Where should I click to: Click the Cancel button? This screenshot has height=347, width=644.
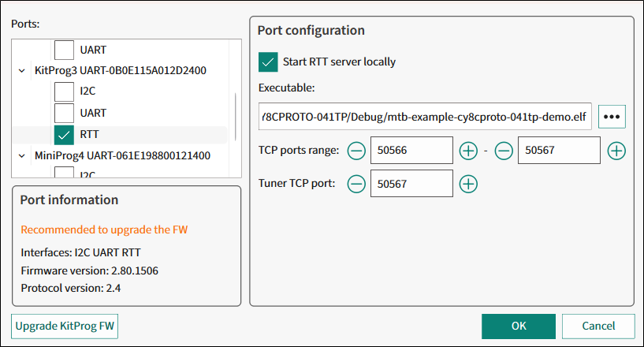click(598, 326)
